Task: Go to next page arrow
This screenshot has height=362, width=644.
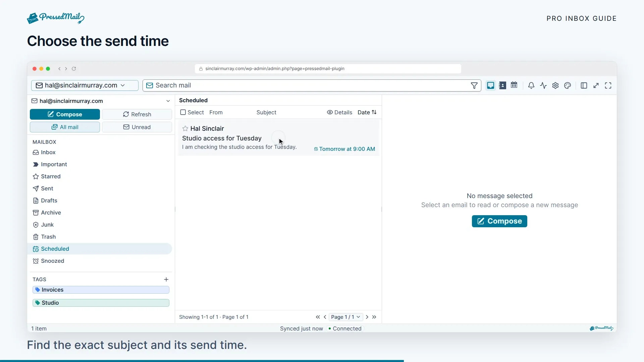Action: click(x=367, y=317)
